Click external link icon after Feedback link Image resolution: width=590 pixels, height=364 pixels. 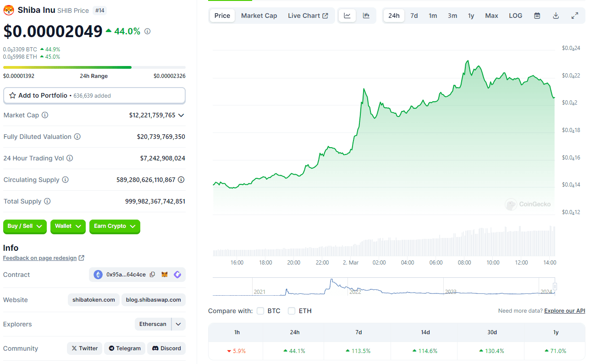point(82,258)
